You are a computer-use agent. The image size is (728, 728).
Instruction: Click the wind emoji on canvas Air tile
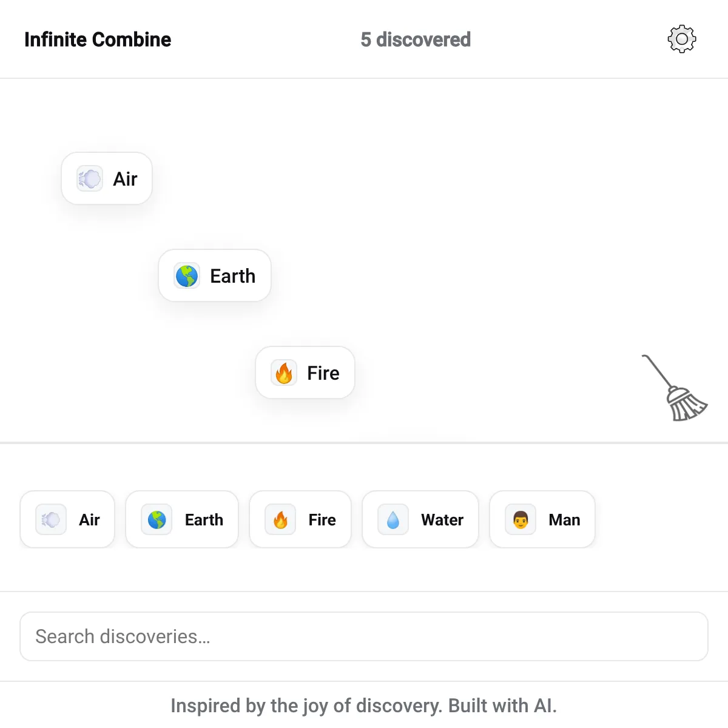point(90,179)
